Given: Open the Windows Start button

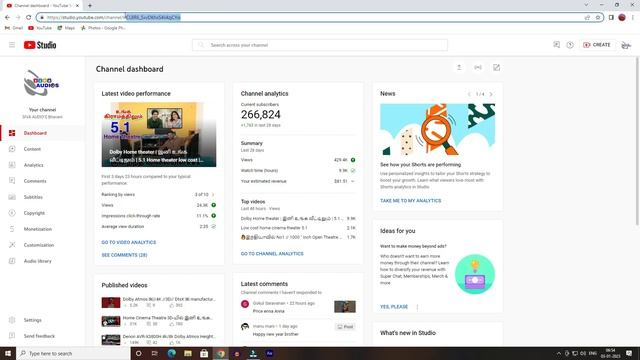Looking at the screenshot, I should pos(8,353).
